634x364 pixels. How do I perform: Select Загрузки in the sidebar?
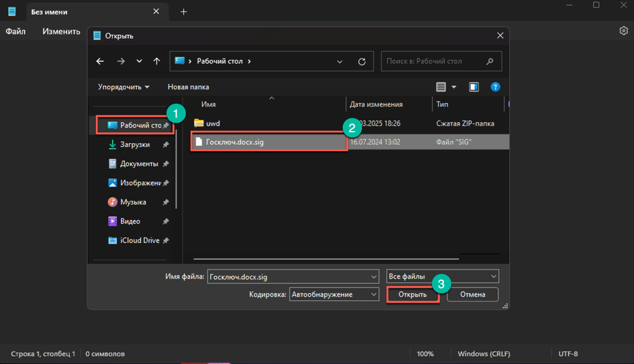pyautogui.click(x=134, y=144)
